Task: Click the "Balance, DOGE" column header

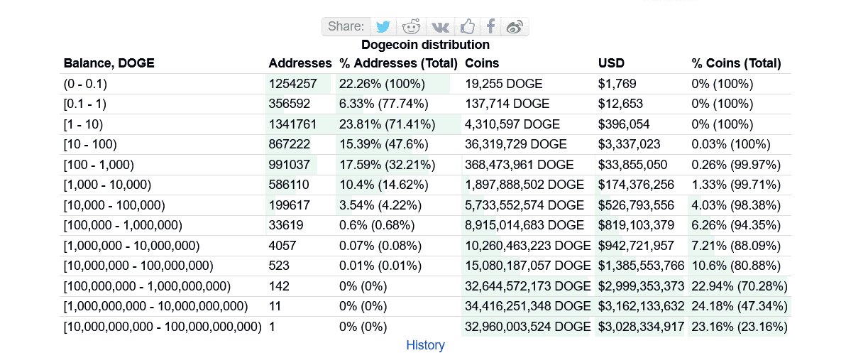Action: (109, 63)
